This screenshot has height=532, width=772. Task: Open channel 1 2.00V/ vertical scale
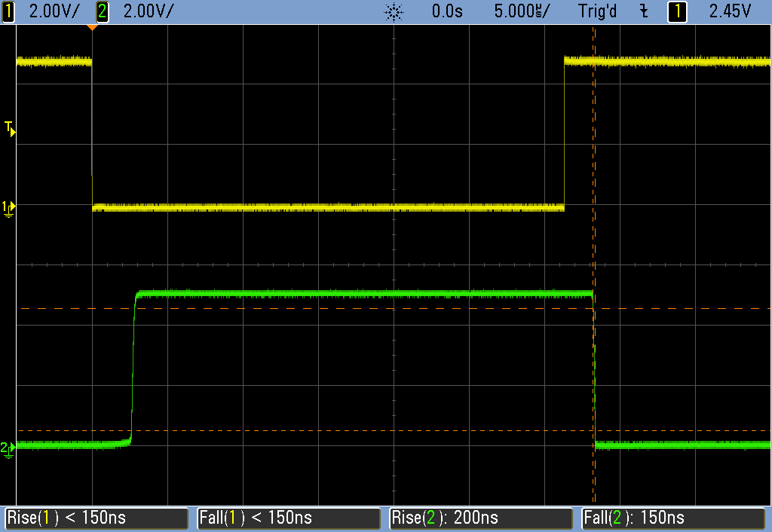point(53,11)
